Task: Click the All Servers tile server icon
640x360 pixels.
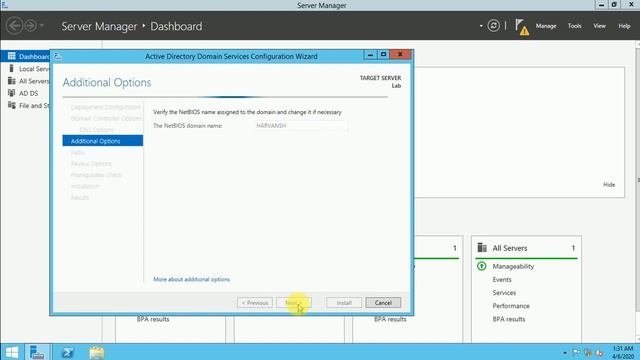Action: pos(482,247)
